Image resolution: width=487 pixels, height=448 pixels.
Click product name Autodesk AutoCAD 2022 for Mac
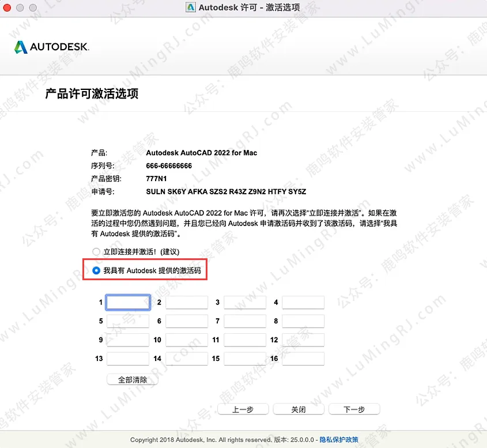[202, 153]
